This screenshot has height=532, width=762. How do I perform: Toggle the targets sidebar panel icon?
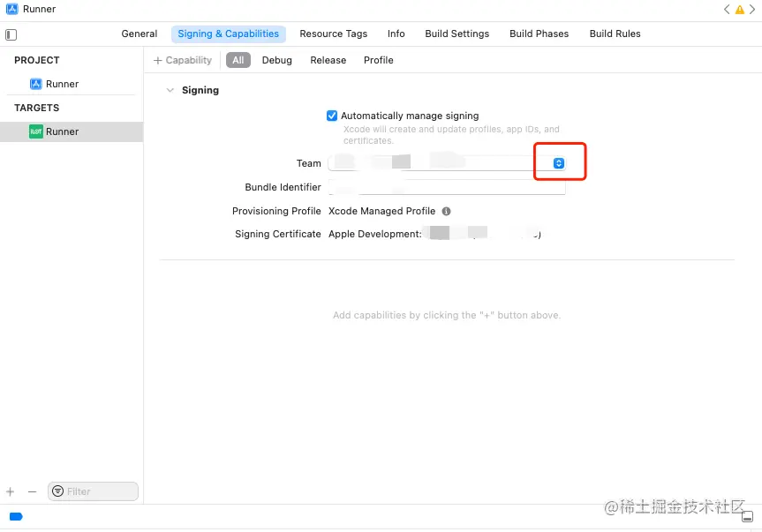pos(11,34)
